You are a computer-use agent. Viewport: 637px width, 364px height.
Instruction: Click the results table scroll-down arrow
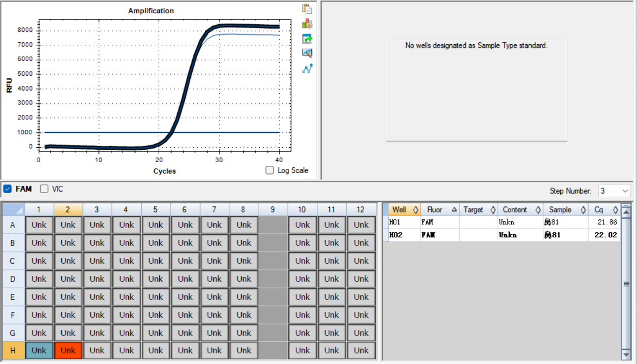(x=627, y=355)
